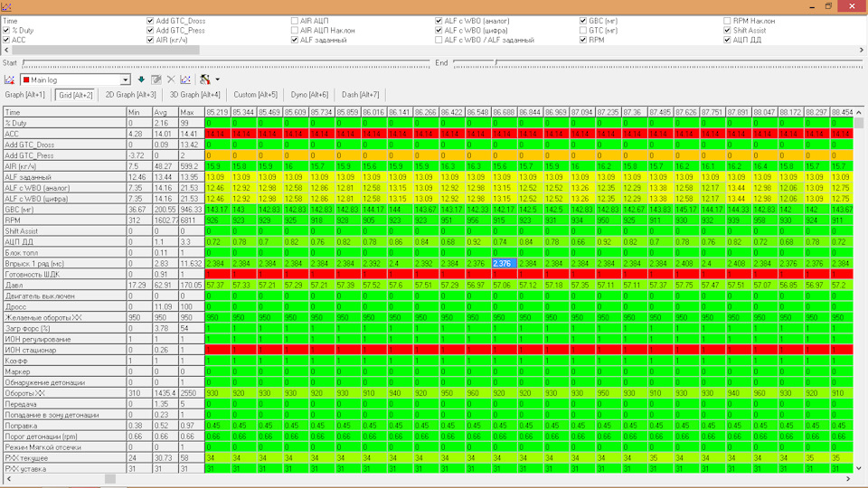The width and height of the screenshot is (868, 488).
Task: Expand the arrow next to tools icon
Action: 217,80
